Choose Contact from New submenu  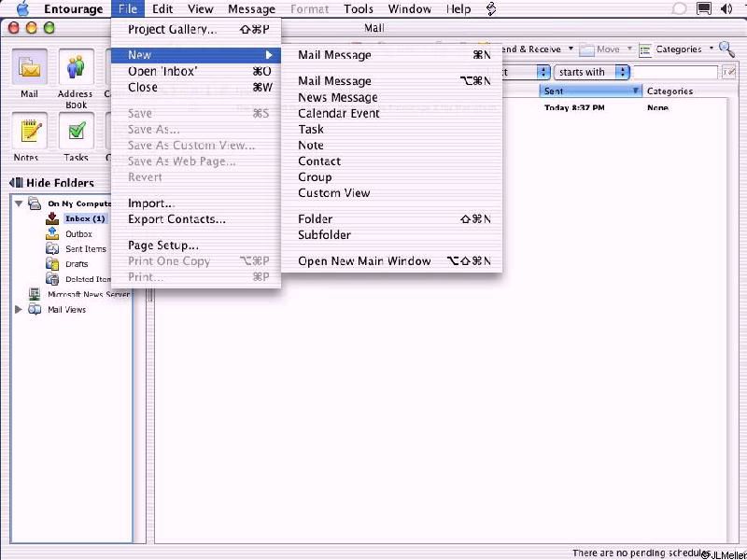pyautogui.click(x=391, y=161)
